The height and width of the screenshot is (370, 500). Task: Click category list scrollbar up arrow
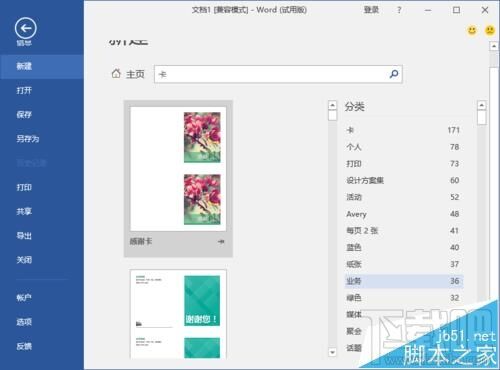(481, 105)
